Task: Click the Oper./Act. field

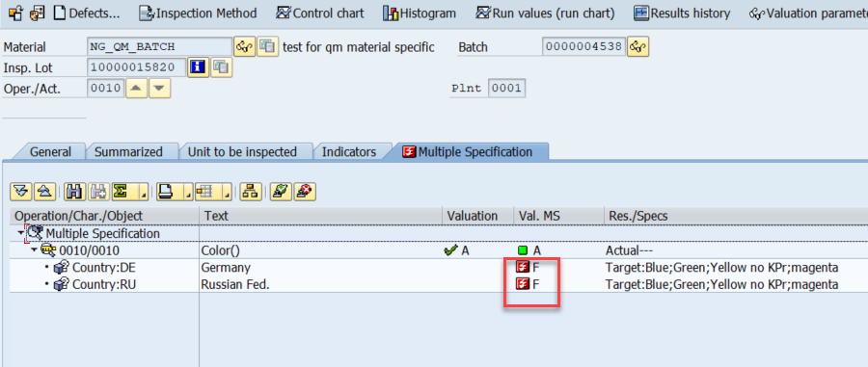Action: [106, 88]
